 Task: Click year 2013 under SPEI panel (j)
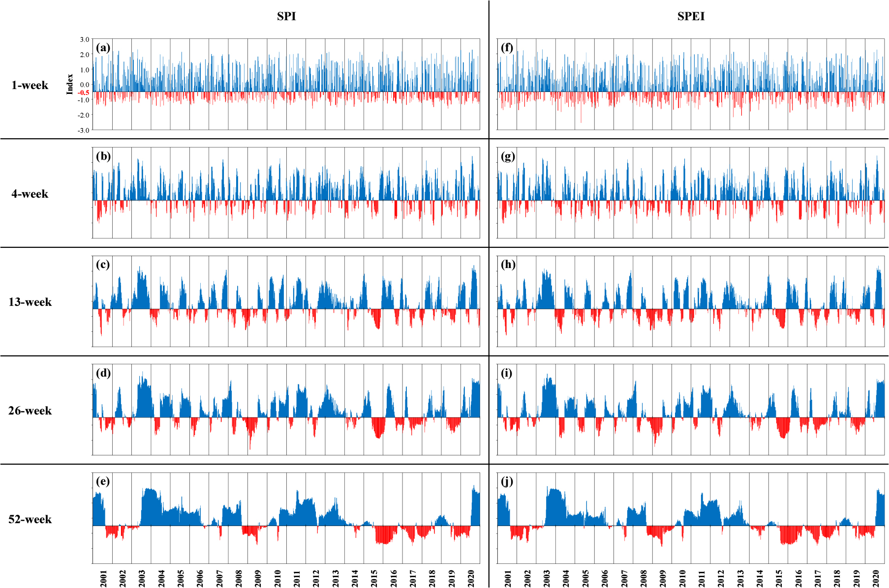(x=740, y=578)
